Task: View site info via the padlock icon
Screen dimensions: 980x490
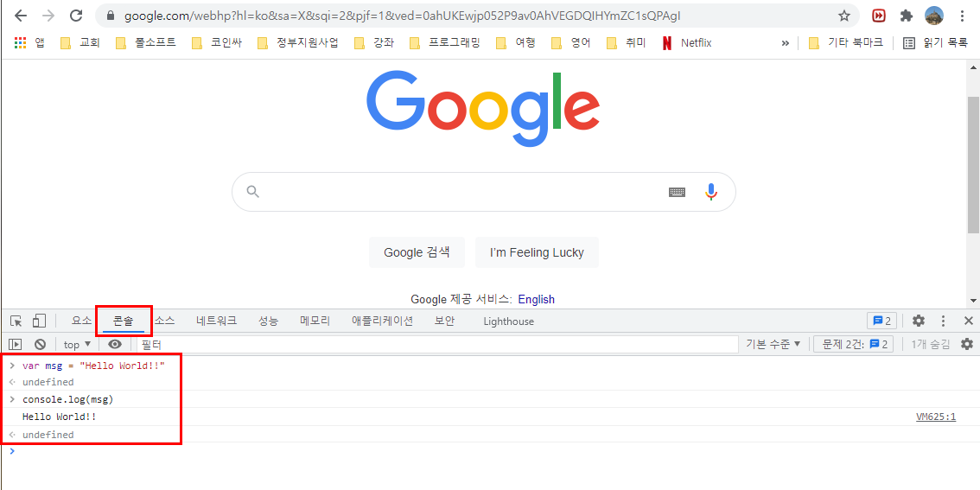Action: pyautogui.click(x=111, y=16)
